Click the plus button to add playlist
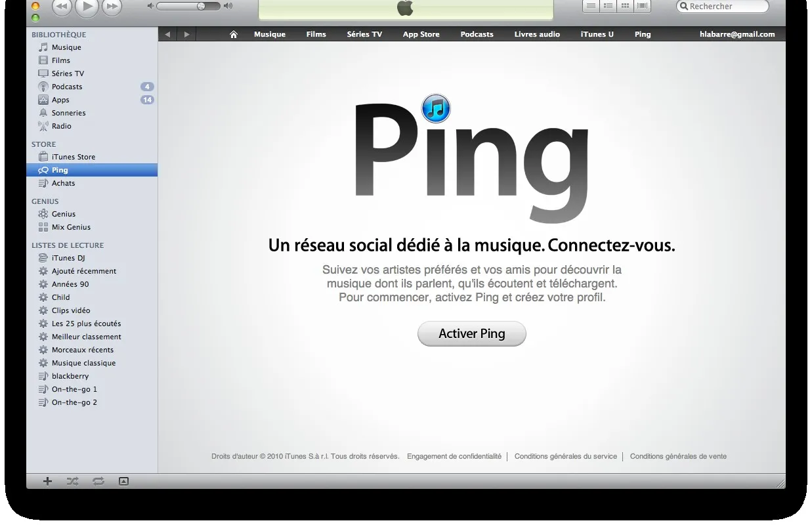Screen dimensions: 812x525 (x=47, y=481)
